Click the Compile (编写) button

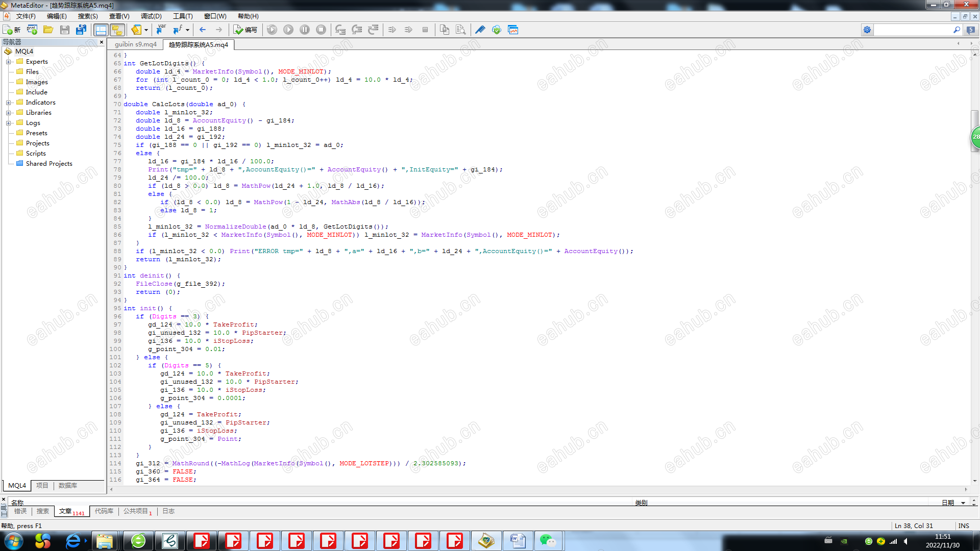pos(245,30)
